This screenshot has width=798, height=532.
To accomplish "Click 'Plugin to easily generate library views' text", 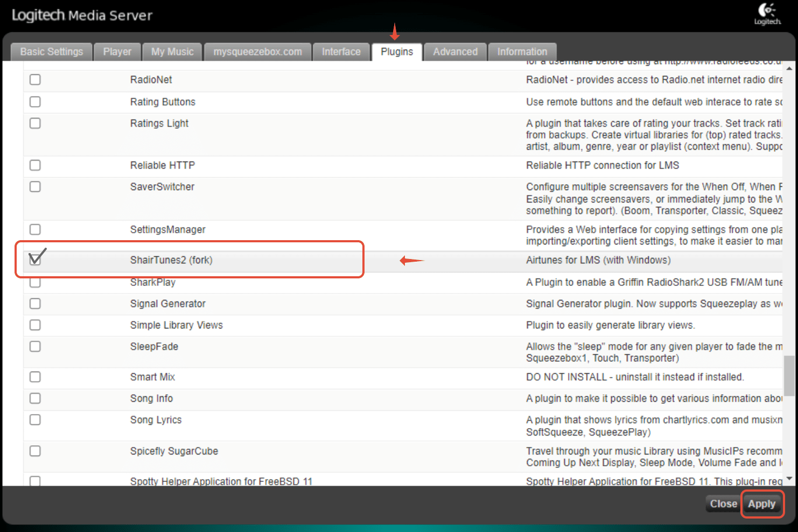I will click(611, 325).
